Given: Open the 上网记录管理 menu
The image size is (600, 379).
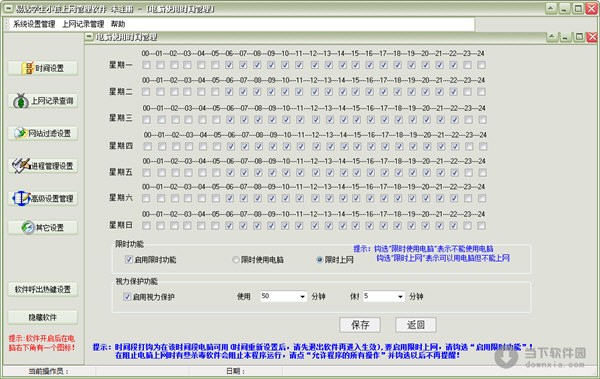Looking at the screenshot, I should 83,24.
